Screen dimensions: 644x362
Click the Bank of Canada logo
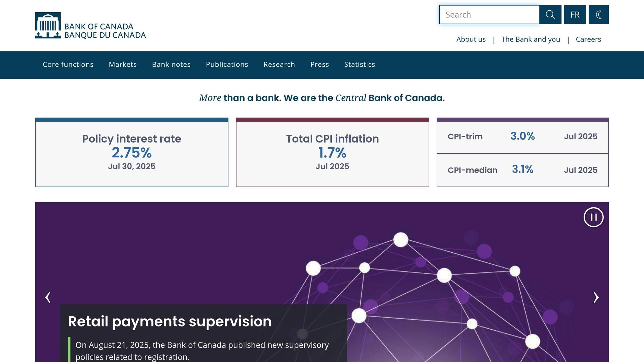click(90, 25)
